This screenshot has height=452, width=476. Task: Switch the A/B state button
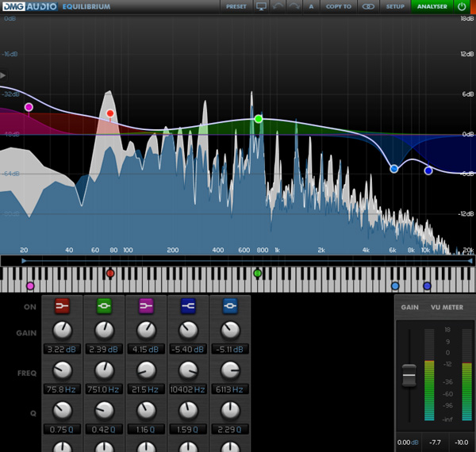point(311,6)
